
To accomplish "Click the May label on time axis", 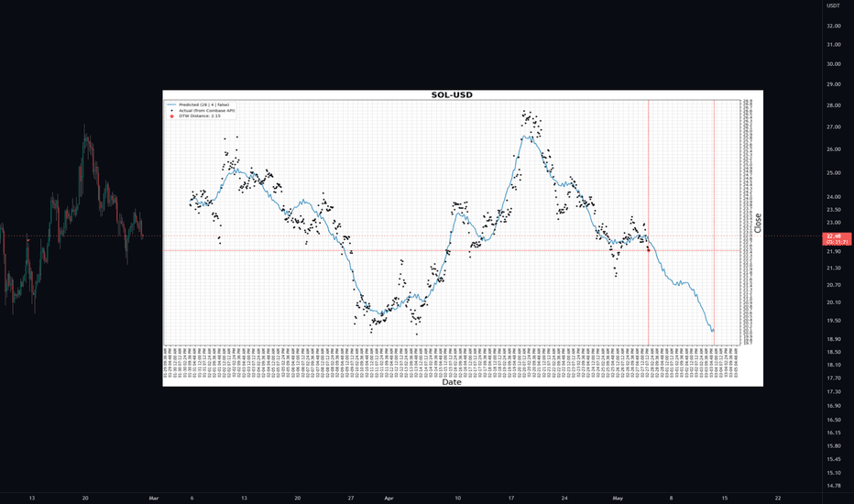I will coord(617,498).
